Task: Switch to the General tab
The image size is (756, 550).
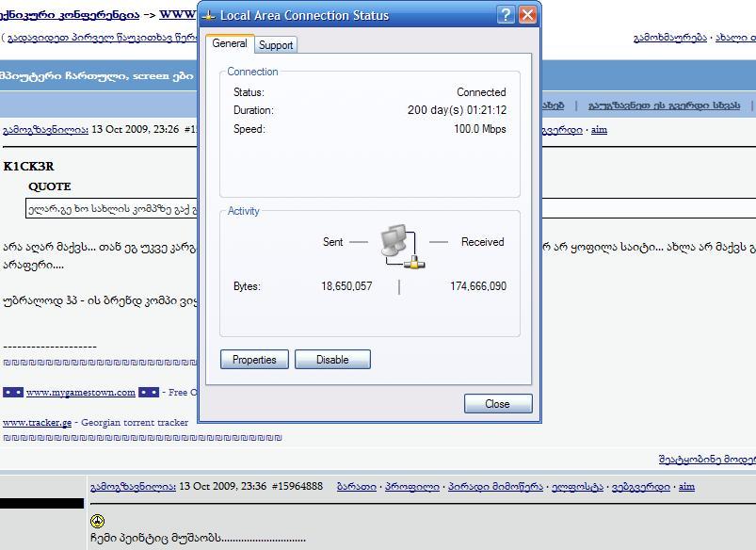Action: pyautogui.click(x=230, y=43)
